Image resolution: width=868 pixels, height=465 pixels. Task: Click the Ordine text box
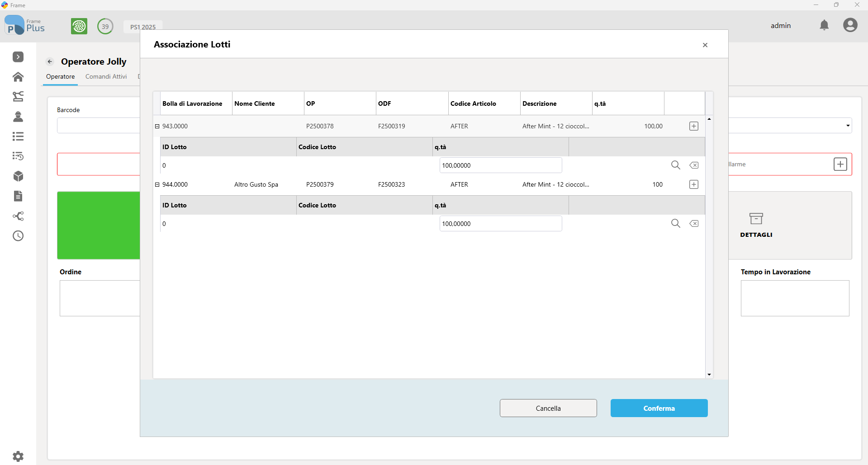pos(100,298)
